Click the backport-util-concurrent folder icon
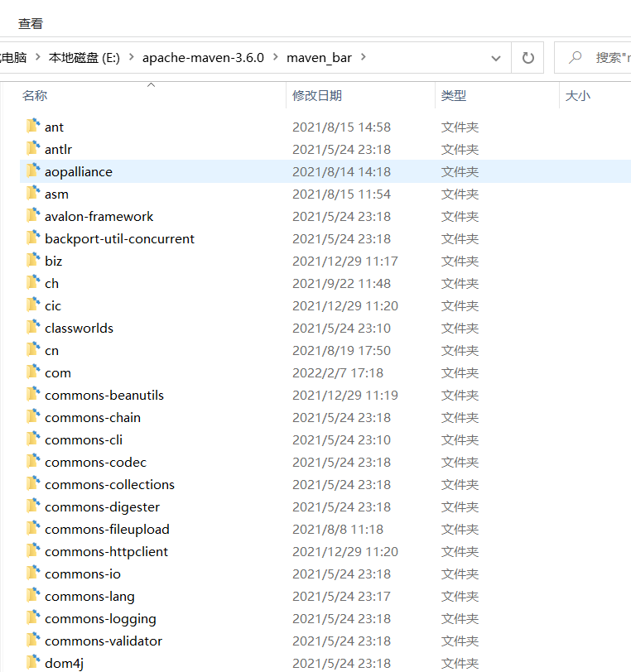This screenshot has height=672, width=631. point(33,238)
